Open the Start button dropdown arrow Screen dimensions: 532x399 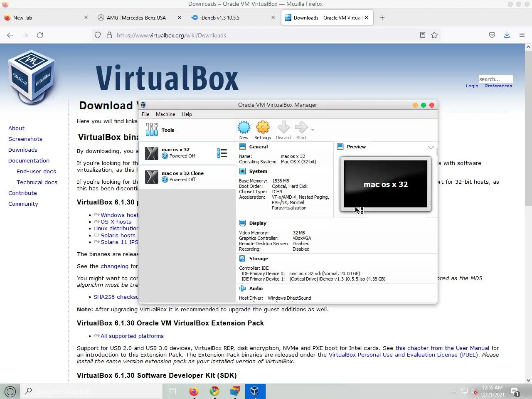[313, 130]
